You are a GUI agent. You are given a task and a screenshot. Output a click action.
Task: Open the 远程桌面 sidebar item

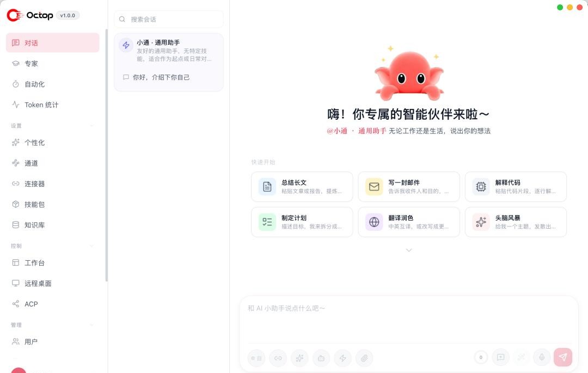tap(52, 283)
